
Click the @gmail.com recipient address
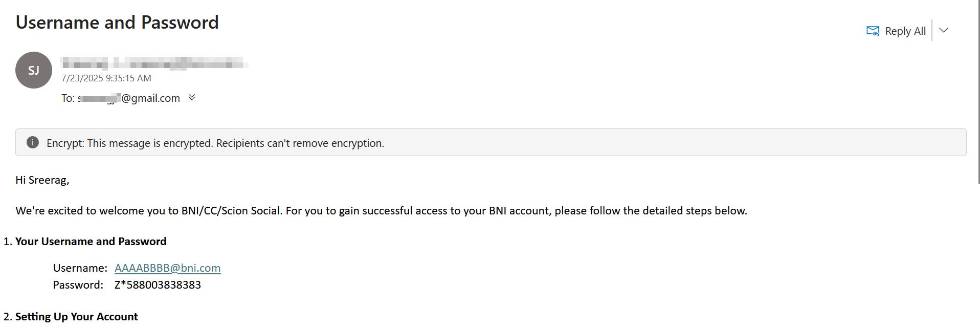click(129, 98)
